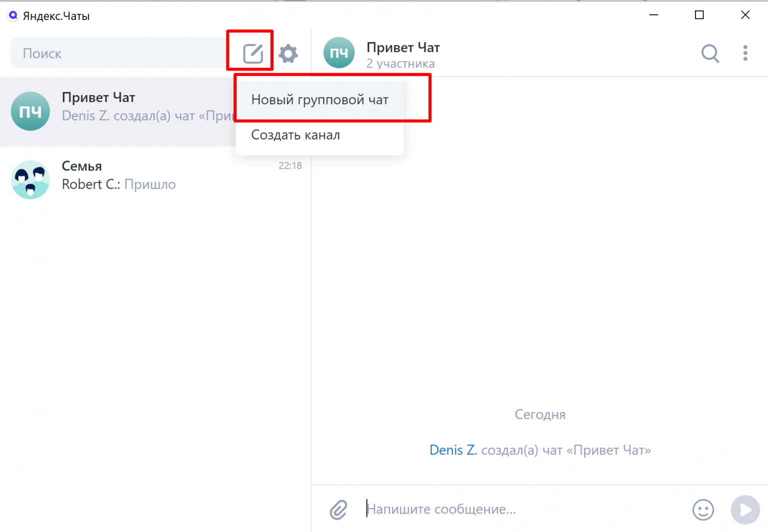
Task: Open the emoji smiley picker
Action: click(703, 509)
